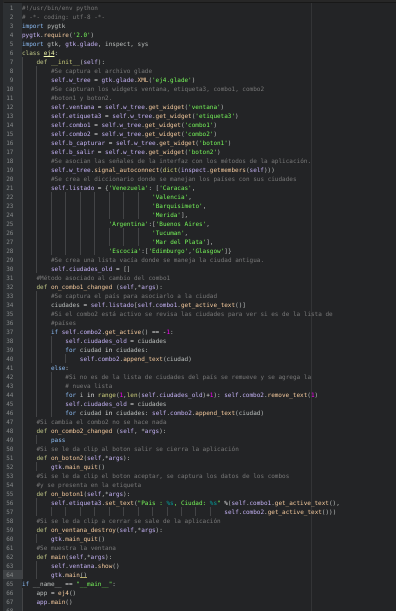Click the self.ventana.show() call
This screenshot has width=396, height=611.
click(x=85, y=566)
